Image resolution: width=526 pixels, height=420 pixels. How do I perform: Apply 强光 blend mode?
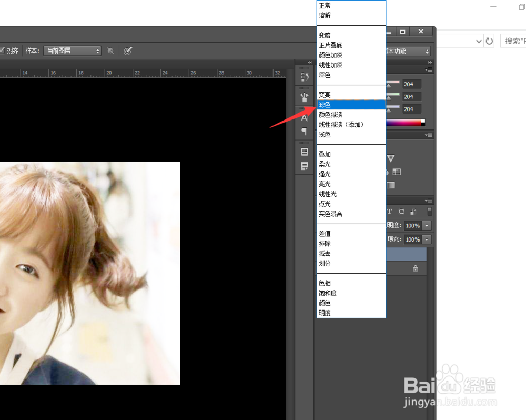(351, 174)
